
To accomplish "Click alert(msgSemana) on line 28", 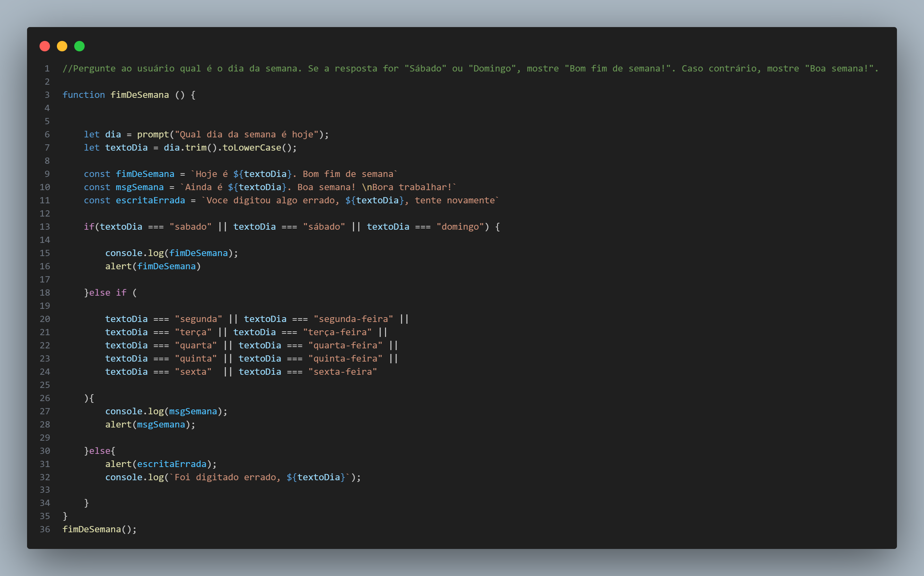I will [x=150, y=425].
